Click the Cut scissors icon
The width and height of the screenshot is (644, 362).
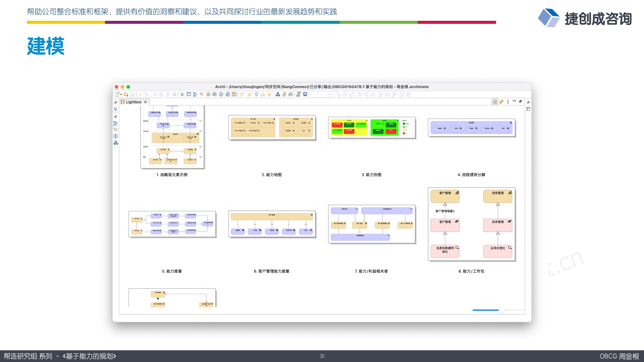click(155, 94)
